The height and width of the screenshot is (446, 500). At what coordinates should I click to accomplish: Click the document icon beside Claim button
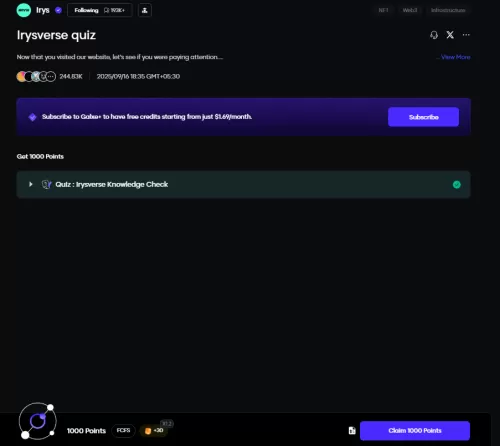pos(352,431)
